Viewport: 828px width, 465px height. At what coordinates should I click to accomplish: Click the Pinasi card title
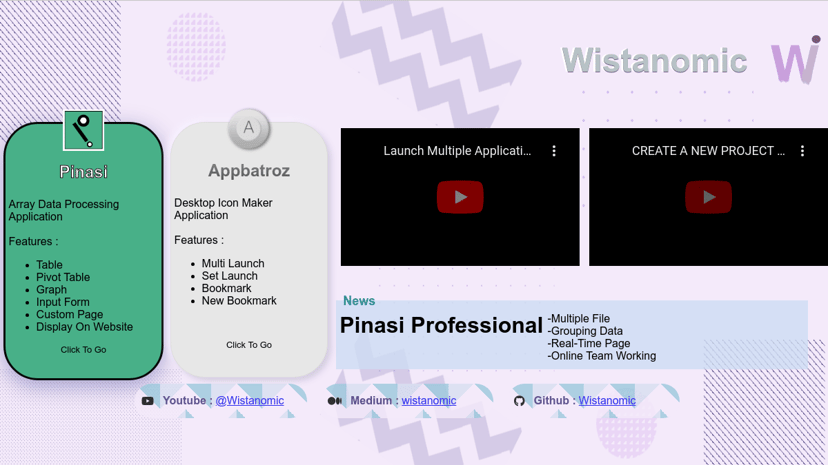83,172
